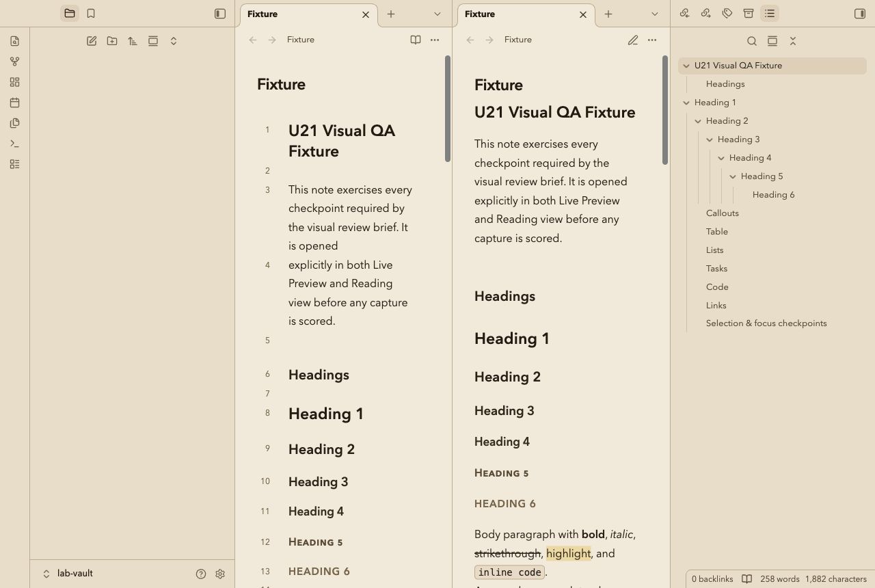Collapse or expand all folders
The image size is (875, 588).
click(x=174, y=41)
